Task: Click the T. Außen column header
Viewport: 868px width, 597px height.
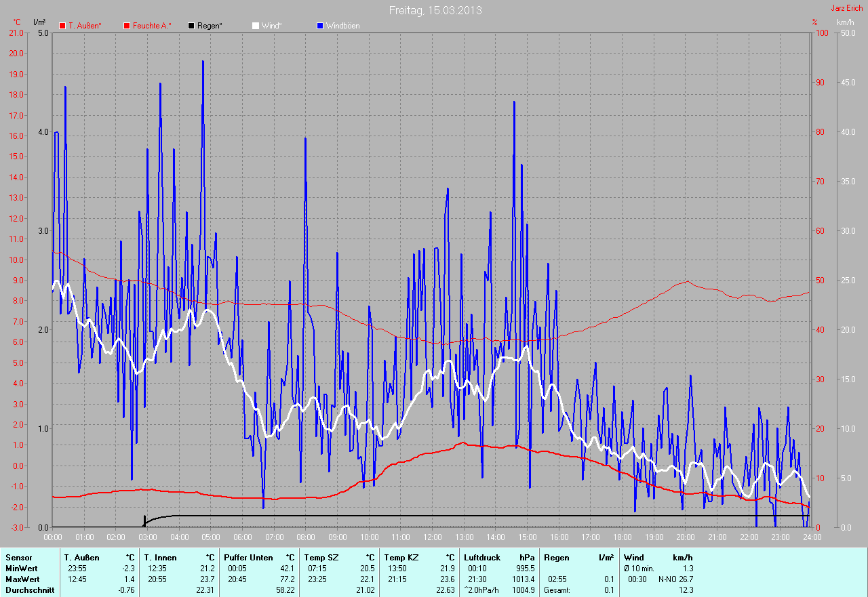Action: tap(82, 558)
